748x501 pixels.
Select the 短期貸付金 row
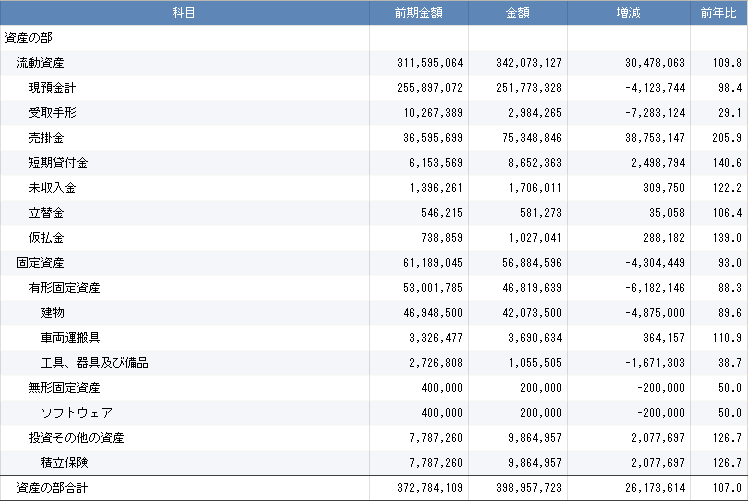coord(374,163)
